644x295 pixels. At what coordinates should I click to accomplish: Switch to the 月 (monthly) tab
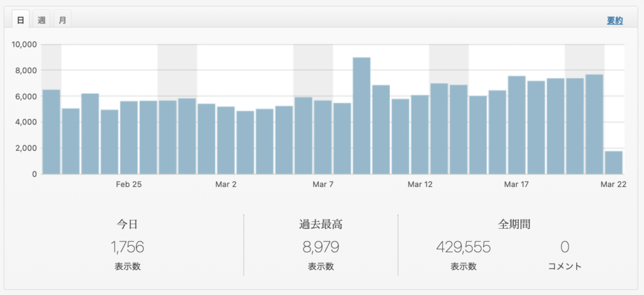[62, 20]
